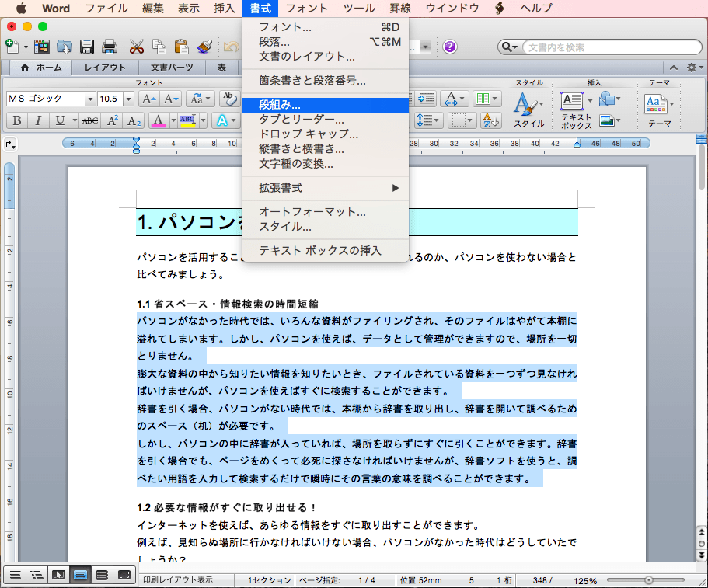
Task: Click the script menu icon in menu bar
Action: [500, 8]
